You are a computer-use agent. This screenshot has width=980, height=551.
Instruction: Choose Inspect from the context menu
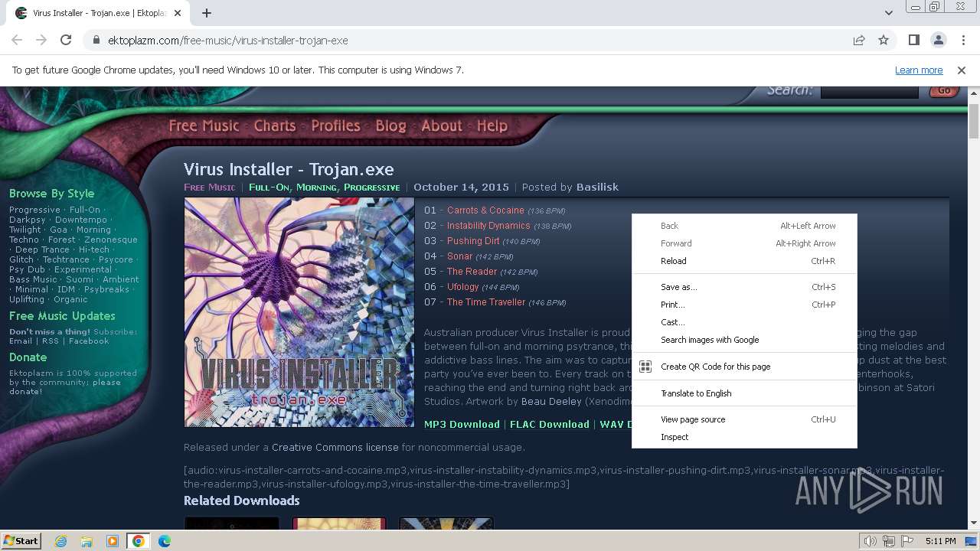pos(744,437)
